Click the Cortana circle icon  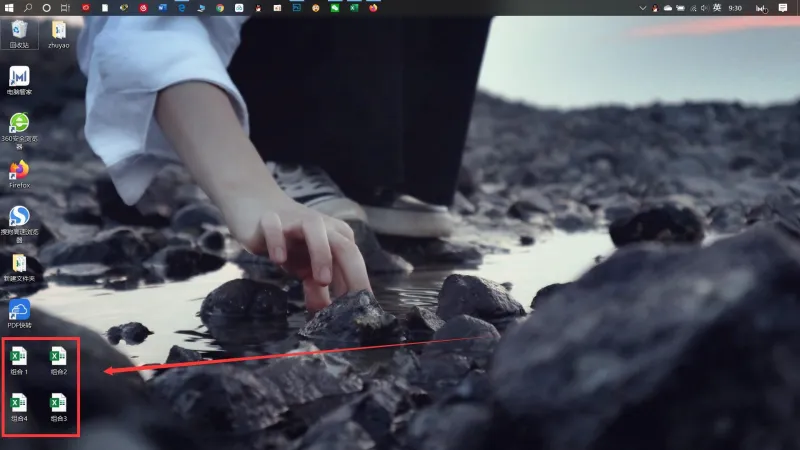(46, 8)
